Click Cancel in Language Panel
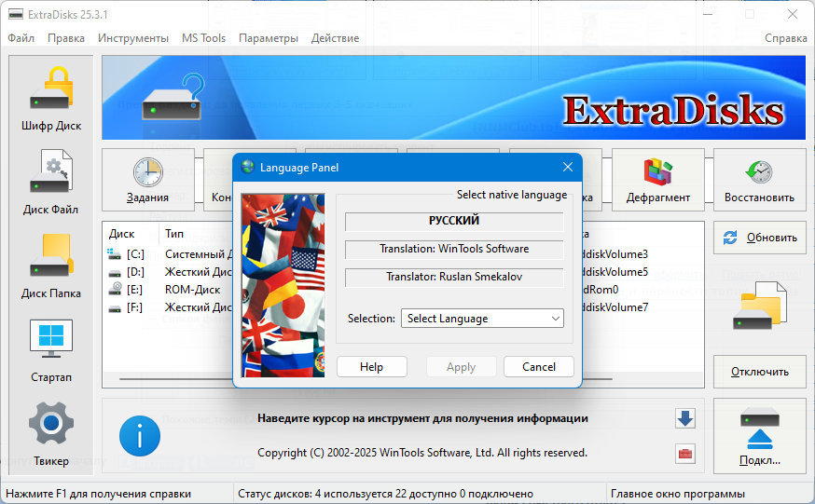Screen dimensions: 815x504 [x=539, y=366]
